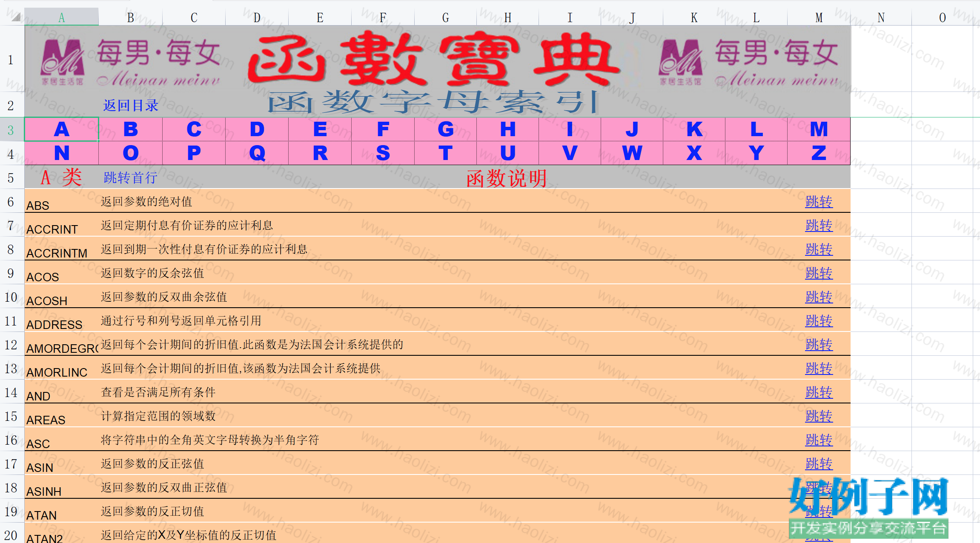Jump to letter U index cell
The height and width of the screenshot is (543, 980).
[508, 153]
